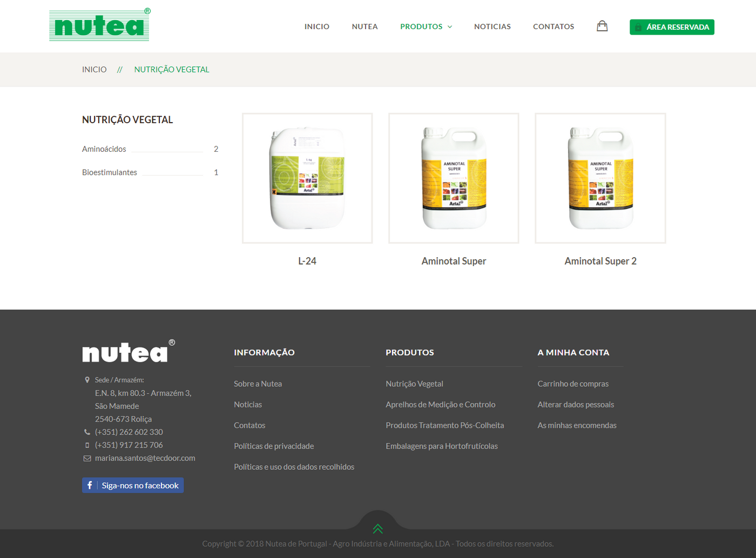Go to Inicio in the top menu

point(317,26)
